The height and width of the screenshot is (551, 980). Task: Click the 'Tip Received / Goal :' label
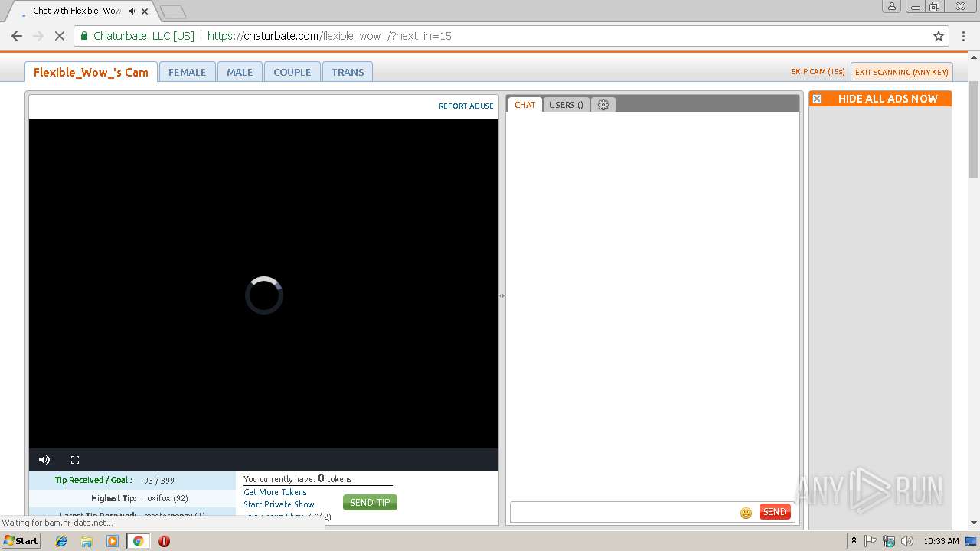[x=93, y=480]
